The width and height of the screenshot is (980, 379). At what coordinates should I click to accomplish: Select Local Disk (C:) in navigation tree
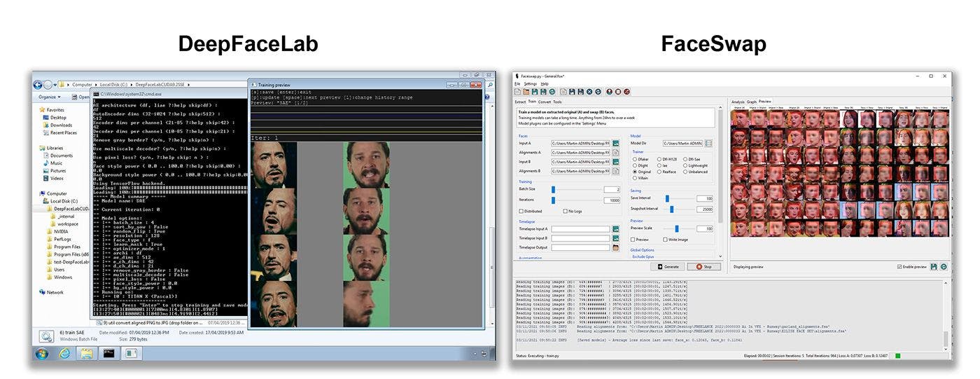(x=64, y=201)
